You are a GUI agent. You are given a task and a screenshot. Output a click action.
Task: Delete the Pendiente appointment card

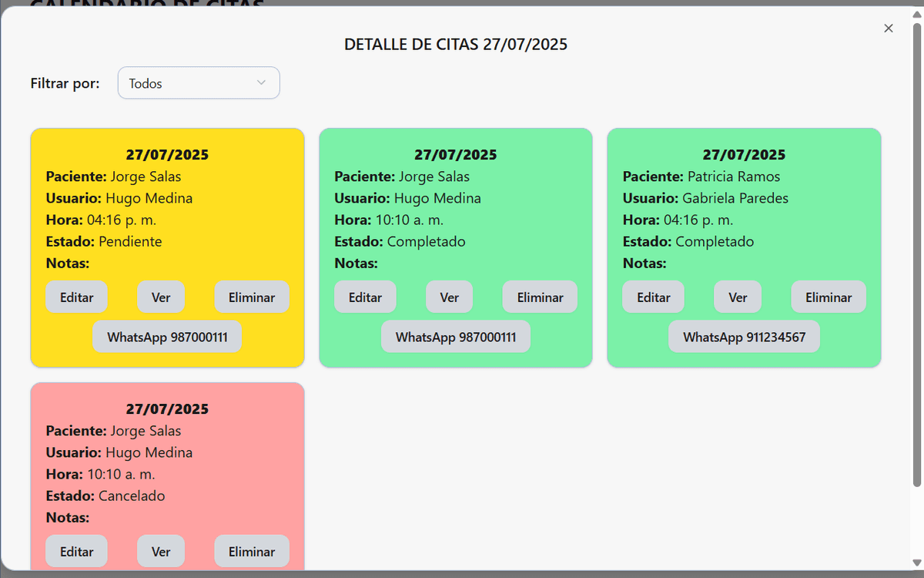252,297
